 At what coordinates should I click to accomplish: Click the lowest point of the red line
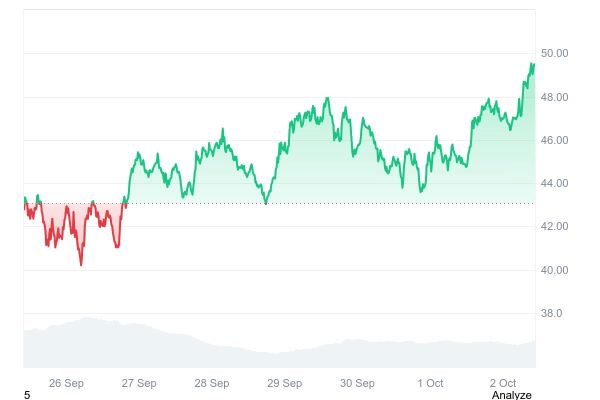(81, 265)
